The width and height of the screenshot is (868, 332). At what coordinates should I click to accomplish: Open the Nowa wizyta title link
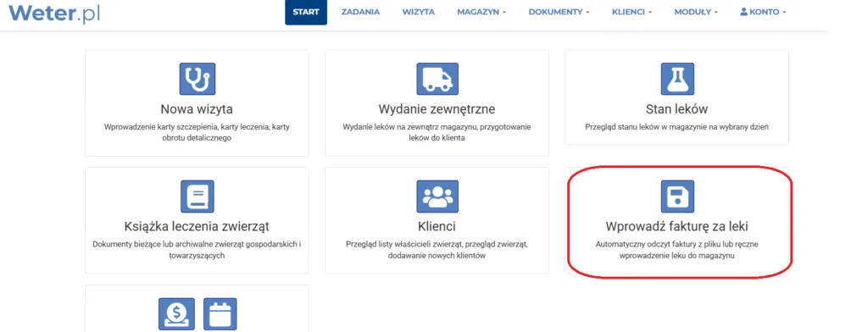(197, 108)
